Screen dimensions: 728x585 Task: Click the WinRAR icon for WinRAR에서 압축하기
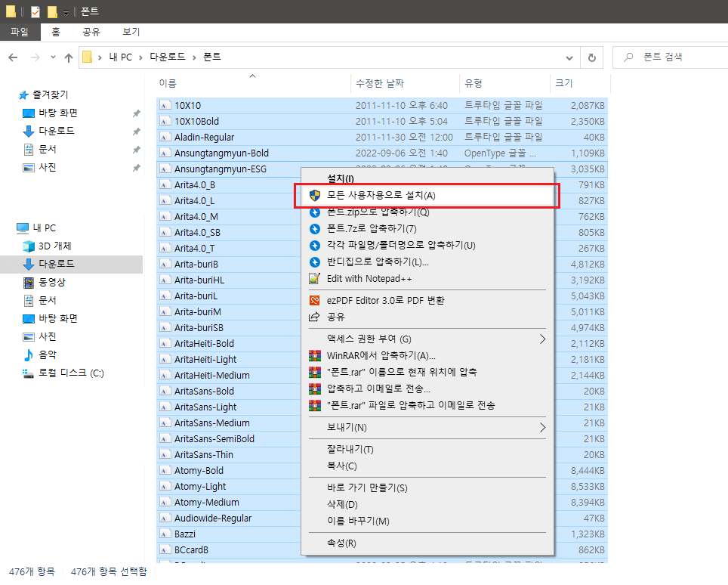(315, 356)
